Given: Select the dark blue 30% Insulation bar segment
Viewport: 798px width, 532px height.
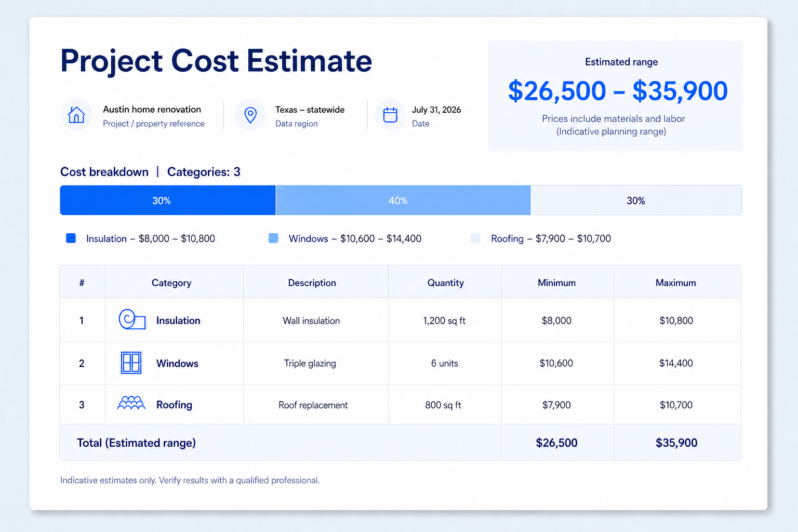Looking at the screenshot, I should tap(168, 200).
